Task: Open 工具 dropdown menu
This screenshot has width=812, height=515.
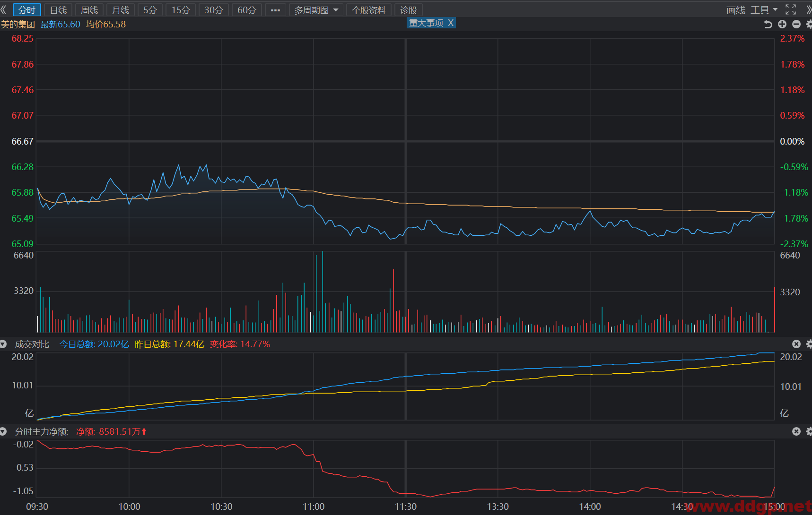Action: pos(764,10)
